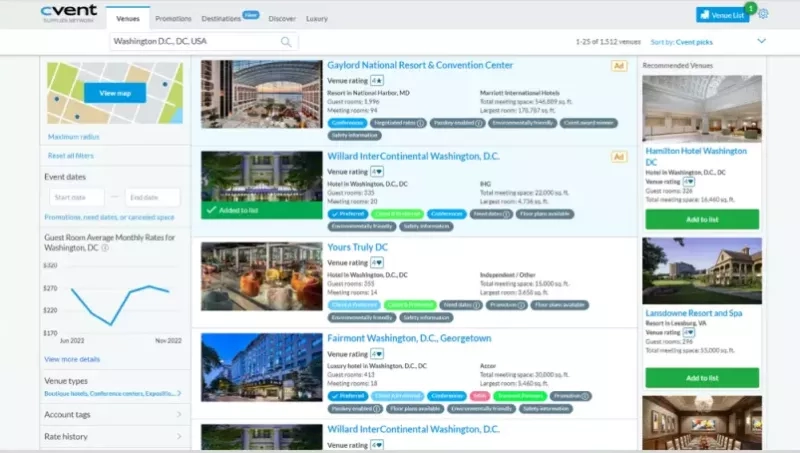Click Gaylord venue rating 4 star badge
This screenshot has height=453, width=800.
point(377,81)
